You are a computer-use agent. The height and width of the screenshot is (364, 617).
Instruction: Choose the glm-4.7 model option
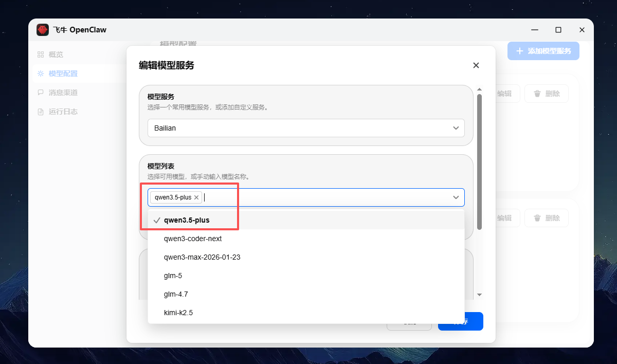tap(306, 294)
